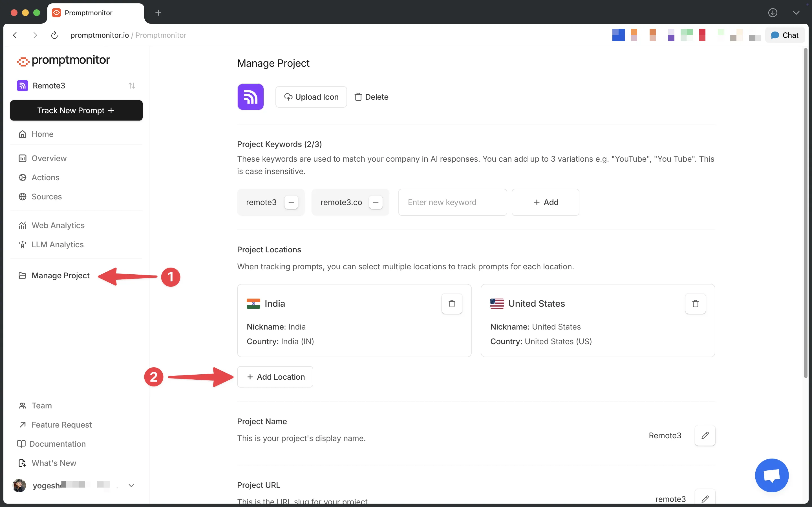Open browser downloads icon
Viewport: 812px width, 507px height.
click(773, 13)
